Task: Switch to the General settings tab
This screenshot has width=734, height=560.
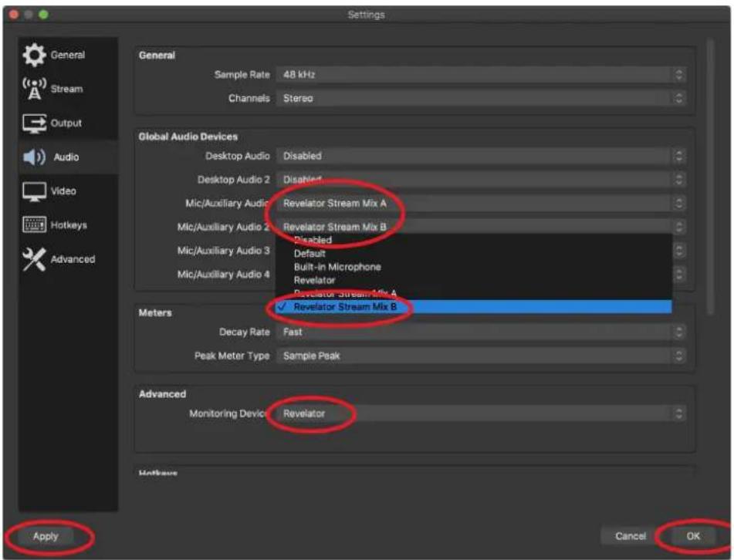Action: pos(68,56)
